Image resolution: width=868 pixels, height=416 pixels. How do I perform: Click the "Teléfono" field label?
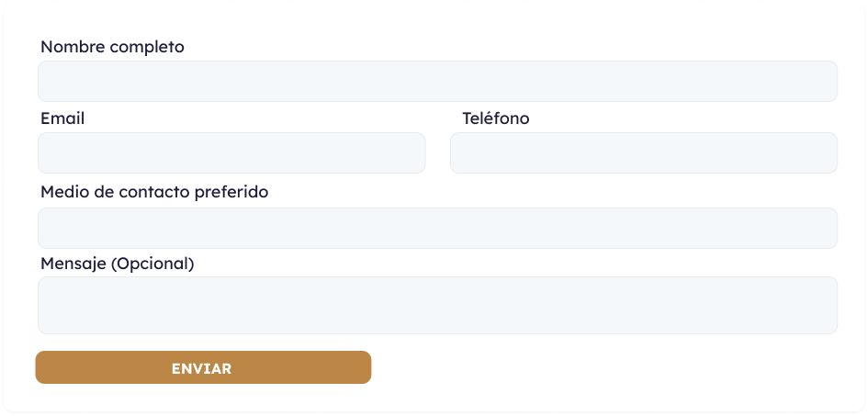(x=495, y=118)
